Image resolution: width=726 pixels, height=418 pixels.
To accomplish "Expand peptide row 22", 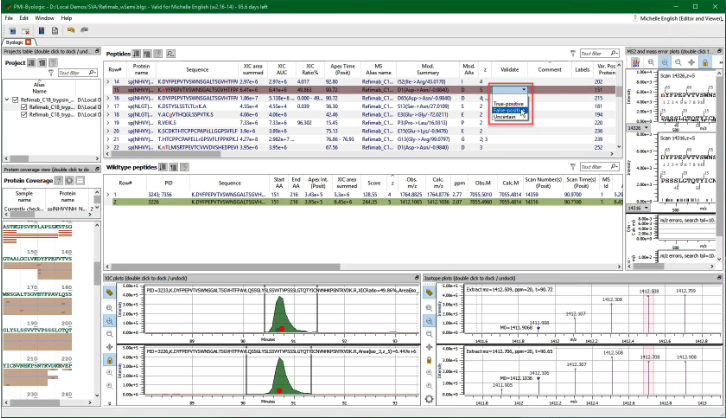I will [108, 147].
